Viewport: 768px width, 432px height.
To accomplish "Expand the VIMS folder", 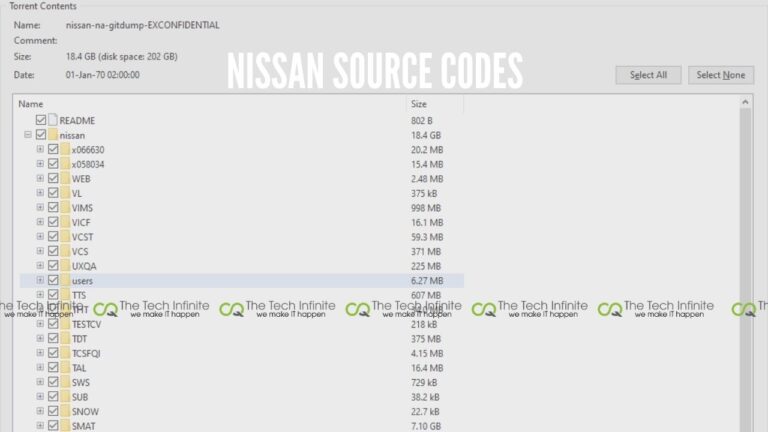I will pyautogui.click(x=40, y=208).
